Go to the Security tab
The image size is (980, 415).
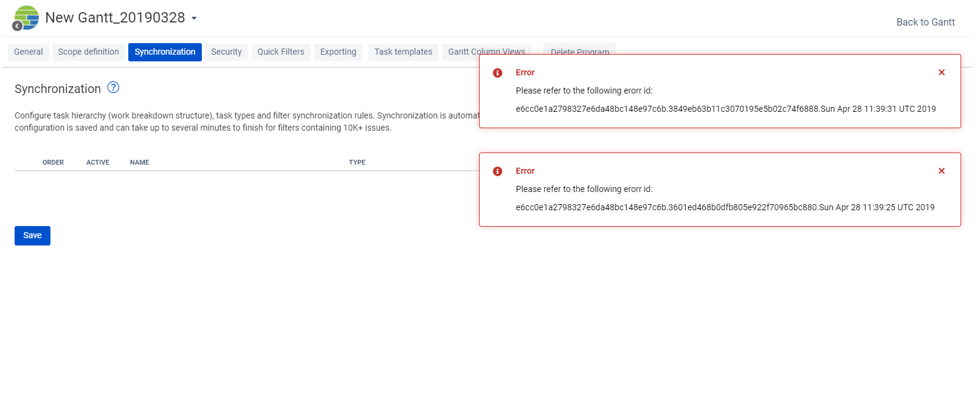pyautogui.click(x=226, y=52)
